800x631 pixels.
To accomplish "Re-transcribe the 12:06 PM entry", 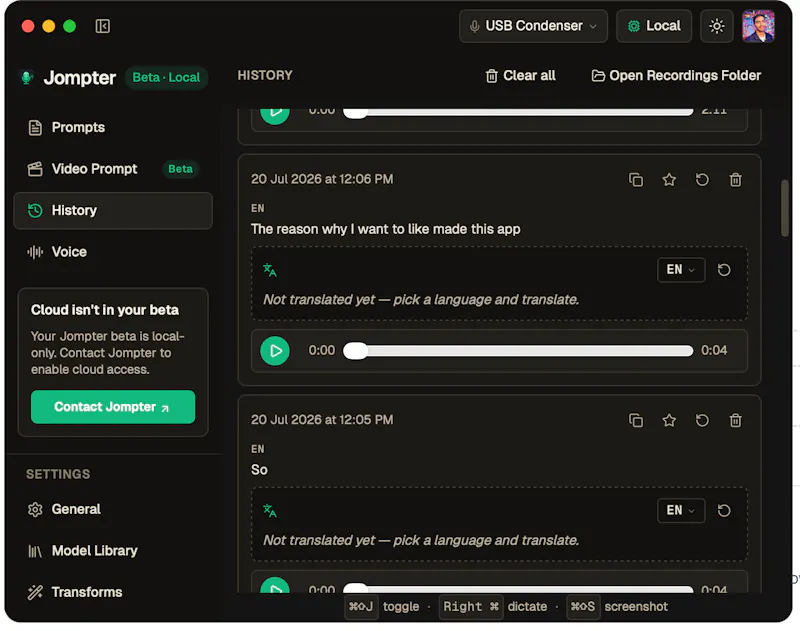I will tap(702, 180).
